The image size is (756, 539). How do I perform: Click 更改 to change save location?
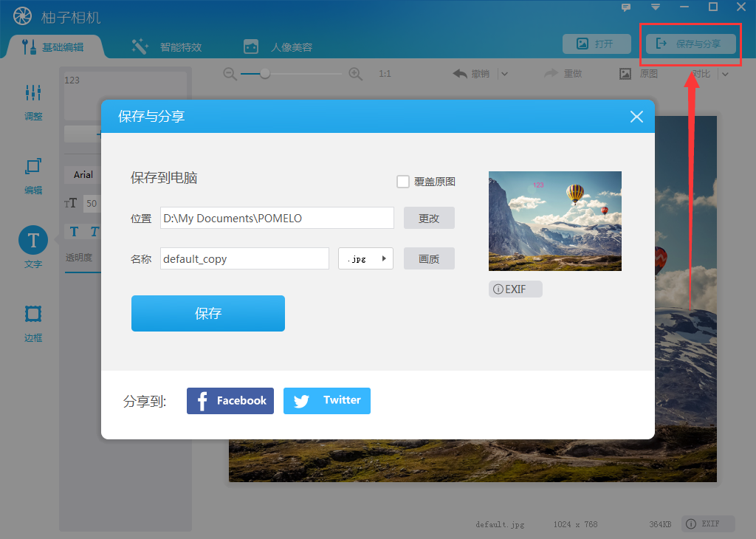tap(428, 218)
